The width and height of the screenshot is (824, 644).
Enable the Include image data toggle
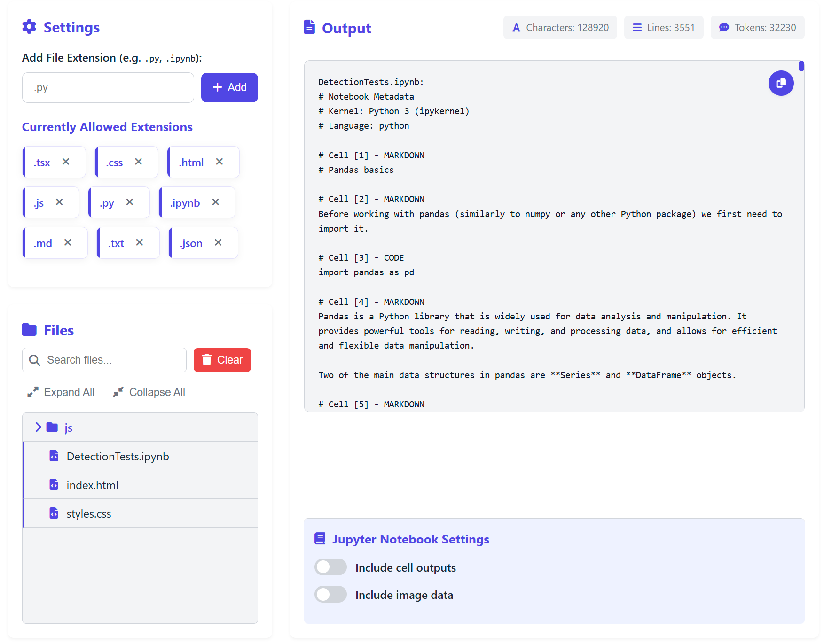click(x=330, y=594)
